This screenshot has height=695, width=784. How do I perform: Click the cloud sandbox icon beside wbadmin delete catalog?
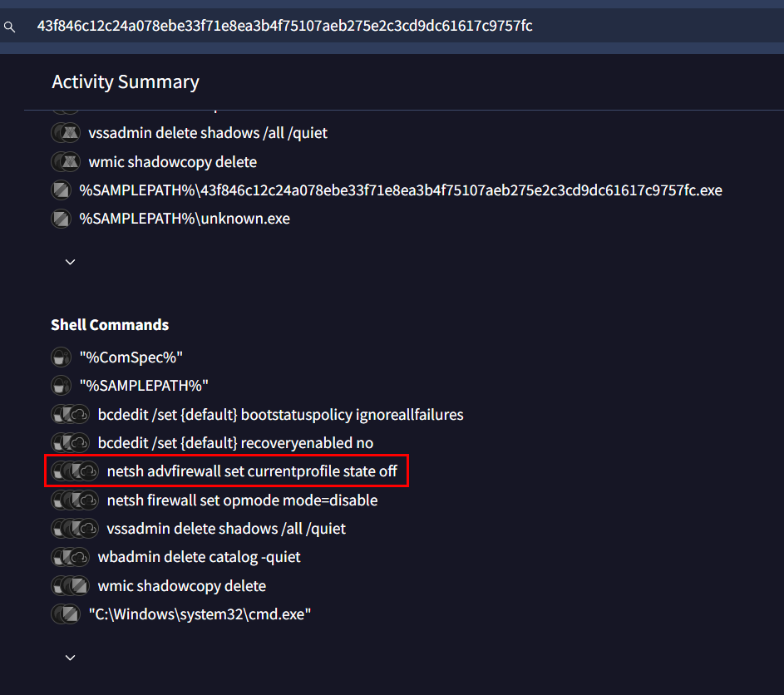click(79, 557)
